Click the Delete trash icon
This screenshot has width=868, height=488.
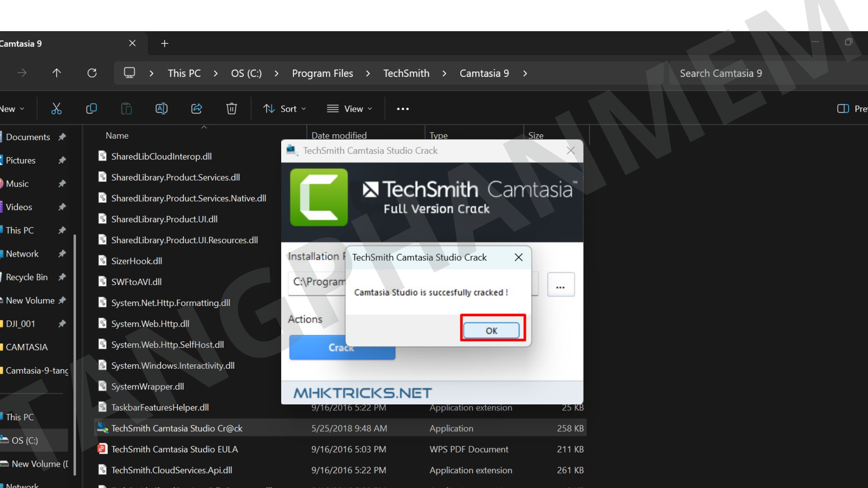231,108
